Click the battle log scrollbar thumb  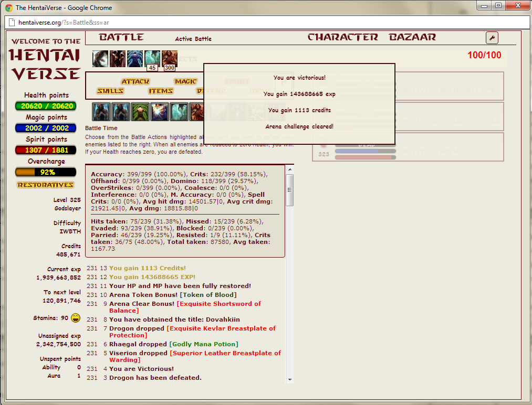pyautogui.click(x=290, y=190)
